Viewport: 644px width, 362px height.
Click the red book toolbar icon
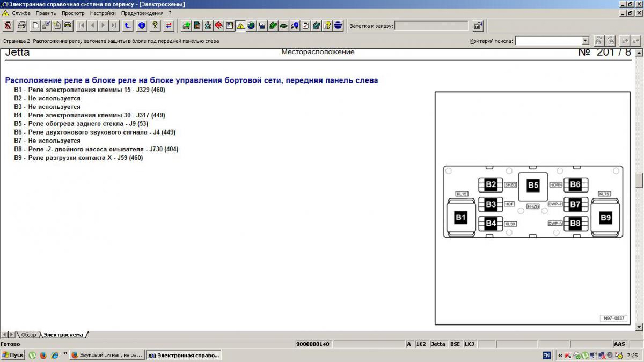pos(218,25)
